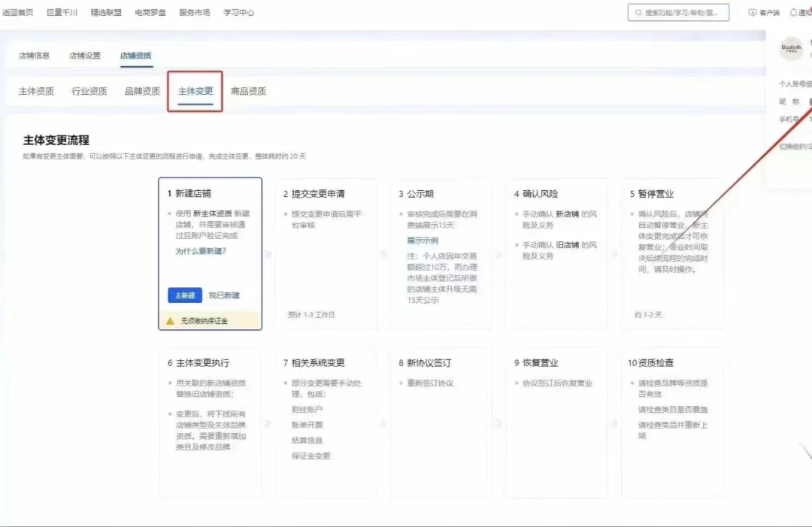The width and height of the screenshot is (812, 527).
Task: Open 学习中心 in the top menu
Action: pos(238,12)
